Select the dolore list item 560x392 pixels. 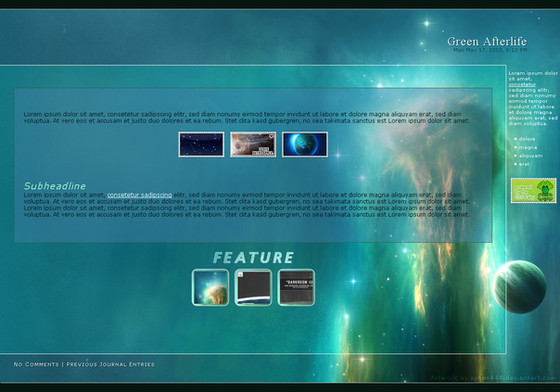click(527, 139)
